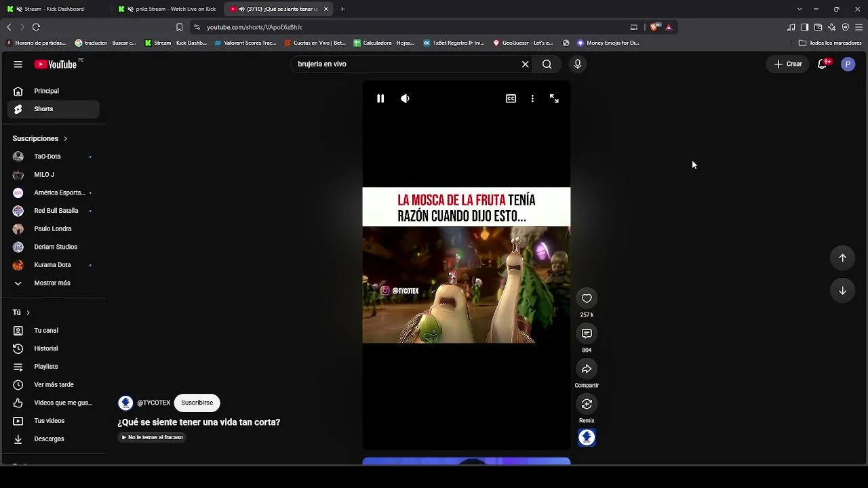Open the Short's sound avatar thumbnail
The width and height of the screenshot is (868, 488).
pos(587,438)
